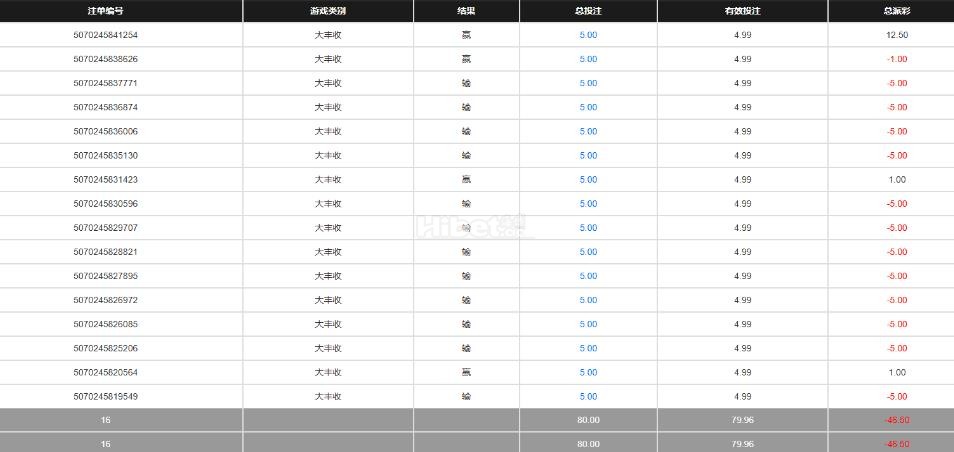Screen dimensions: 954x452
Task: Click the 大丰收 game type for order 5070245826085
Action: 328,324
